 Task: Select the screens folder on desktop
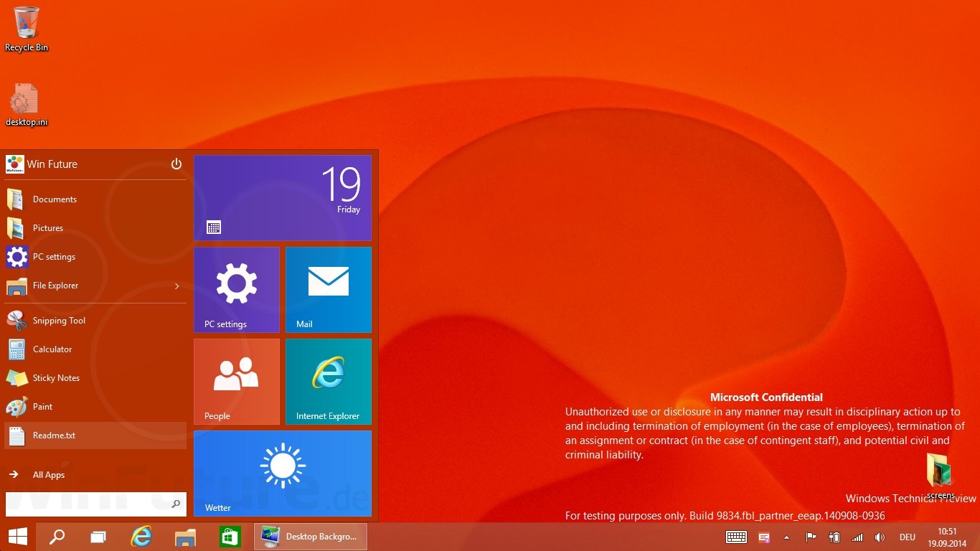pyautogui.click(x=940, y=476)
